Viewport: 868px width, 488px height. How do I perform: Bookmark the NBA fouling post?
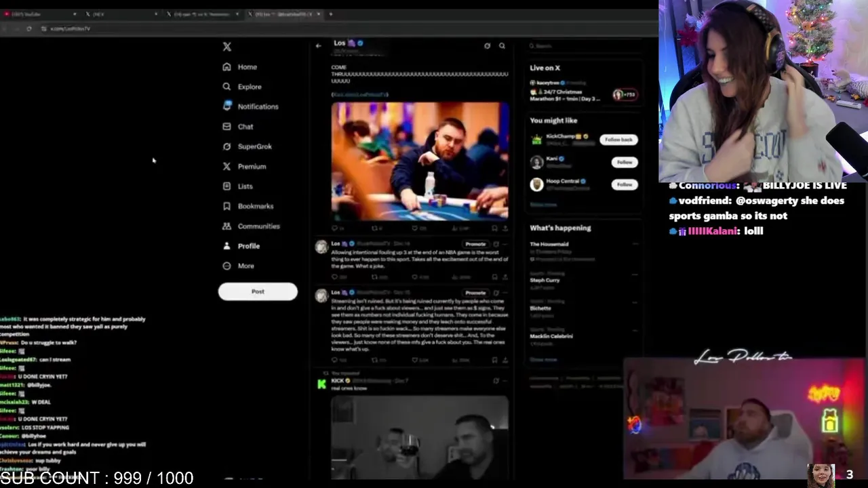494,277
